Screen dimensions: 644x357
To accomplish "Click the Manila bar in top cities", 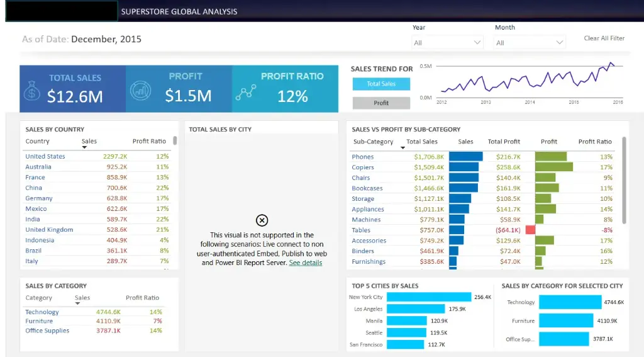I will [x=407, y=321].
